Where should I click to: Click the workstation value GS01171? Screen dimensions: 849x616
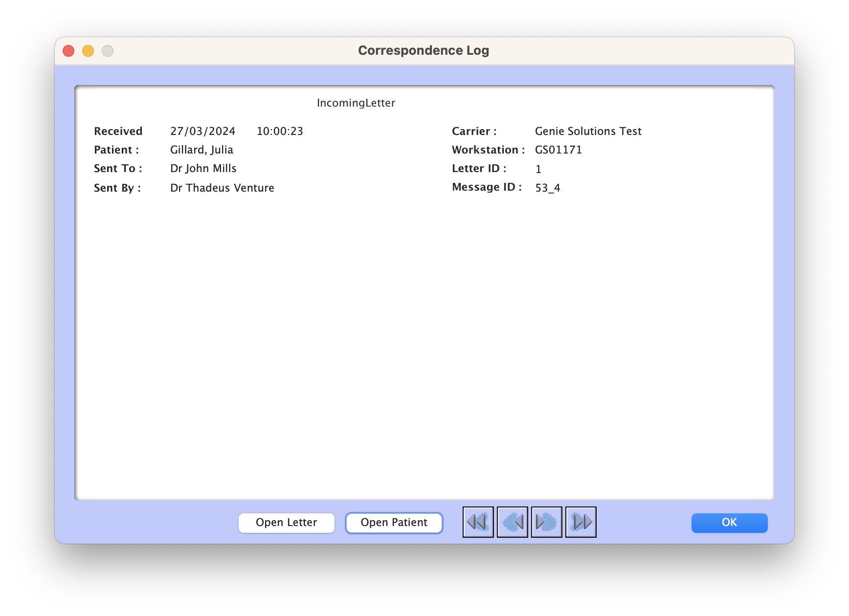pos(558,150)
